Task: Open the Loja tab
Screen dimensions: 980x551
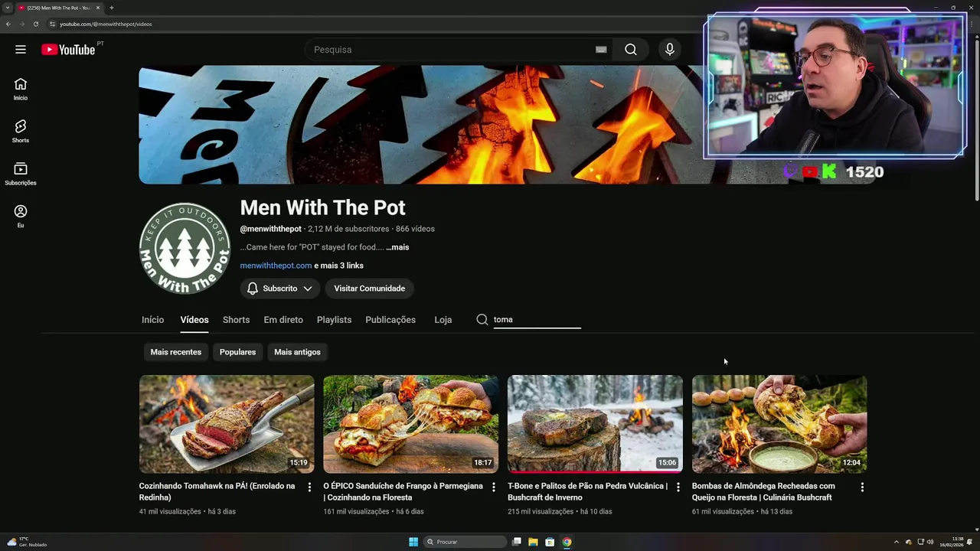Action: tap(443, 320)
